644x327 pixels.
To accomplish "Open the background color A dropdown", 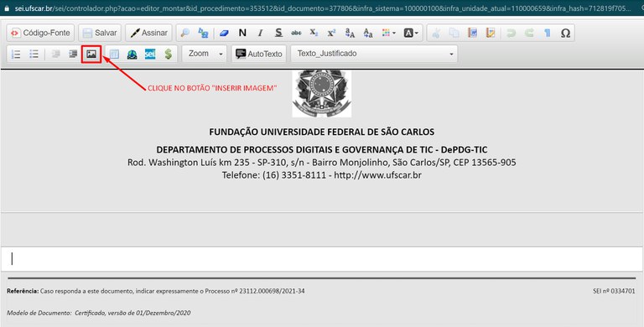I will 411,33.
